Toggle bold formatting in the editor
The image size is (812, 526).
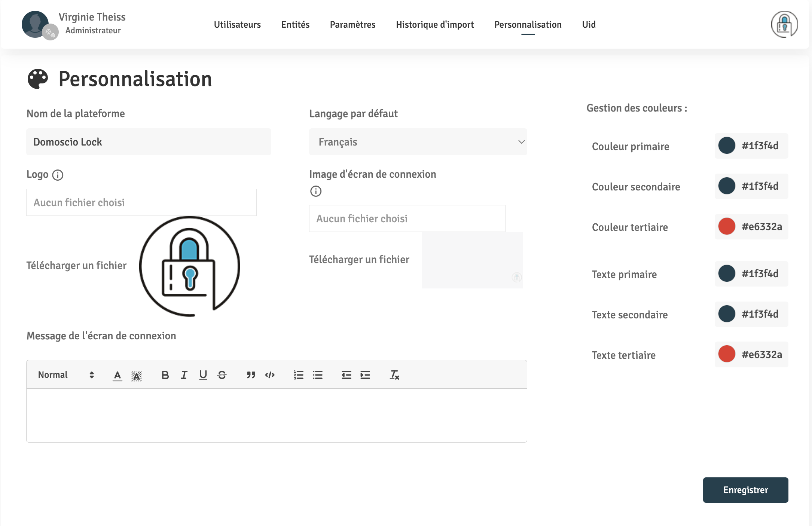click(x=165, y=375)
